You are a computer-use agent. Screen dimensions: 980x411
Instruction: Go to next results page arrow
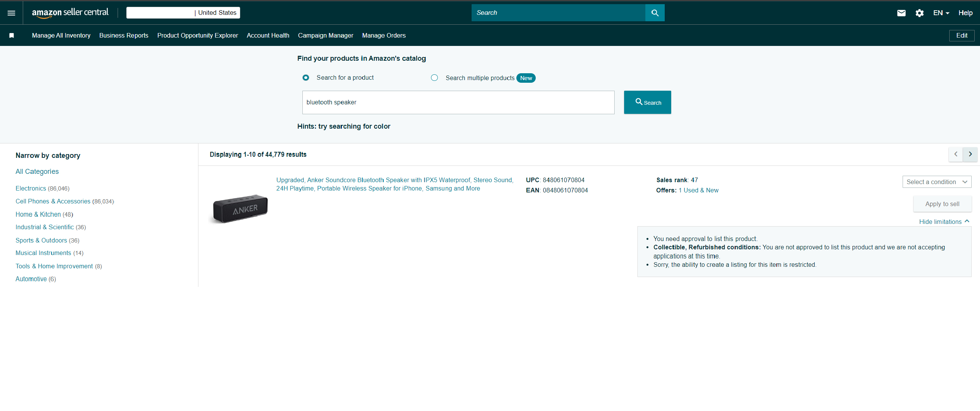(x=970, y=154)
